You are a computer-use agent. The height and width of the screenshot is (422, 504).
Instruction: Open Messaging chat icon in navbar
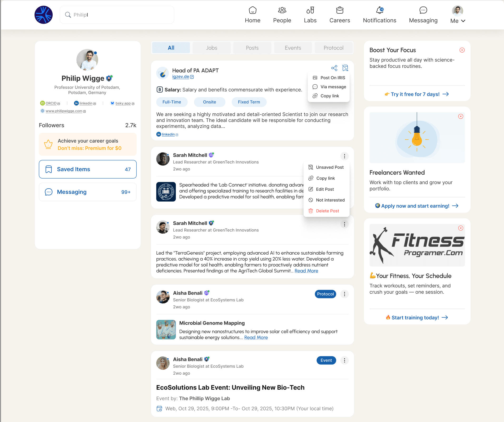pos(423,10)
